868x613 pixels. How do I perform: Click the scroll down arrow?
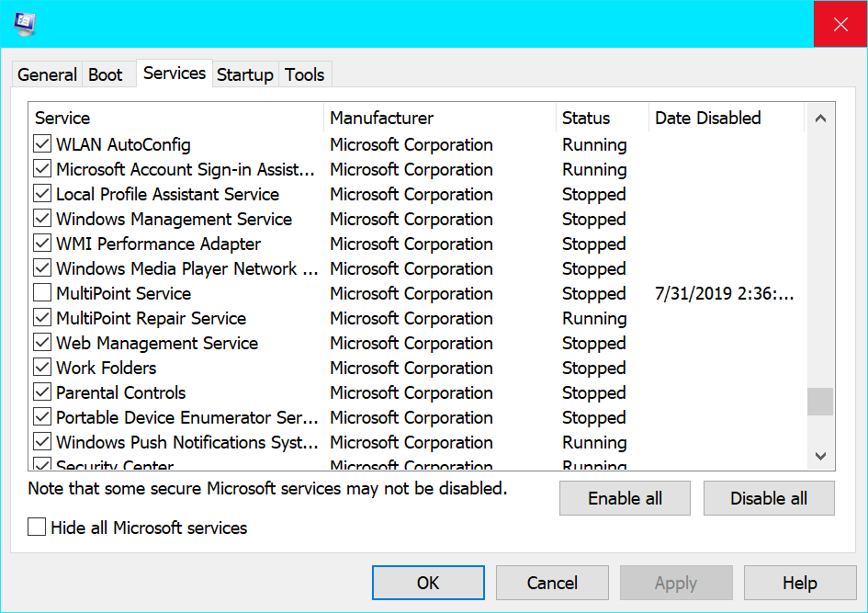click(820, 456)
